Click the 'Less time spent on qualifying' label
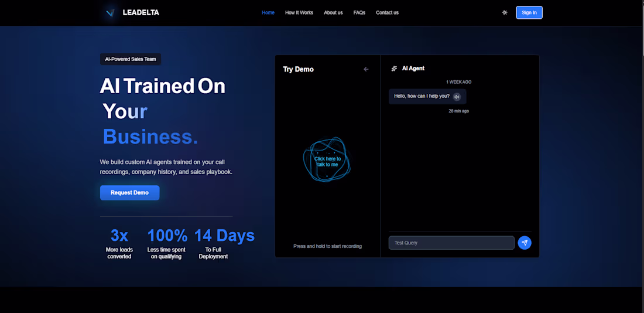Image resolution: width=644 pixels, height=313 pixels. (x=166, y=253)
